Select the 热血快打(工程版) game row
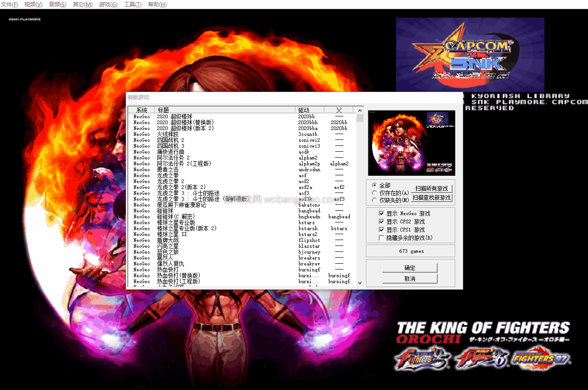 241,281
